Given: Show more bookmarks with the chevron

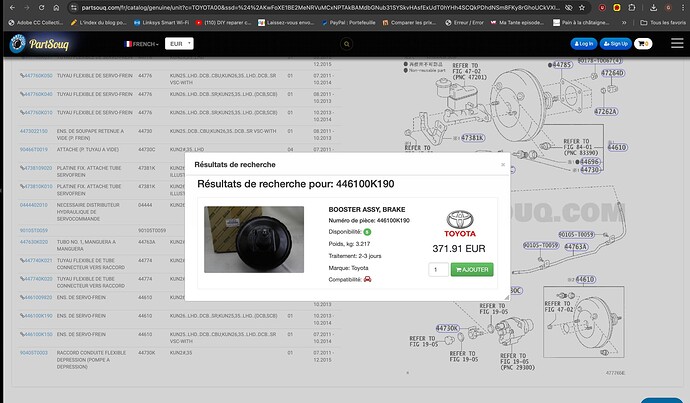Looking at the screenshot, I should tap(624, 22).
